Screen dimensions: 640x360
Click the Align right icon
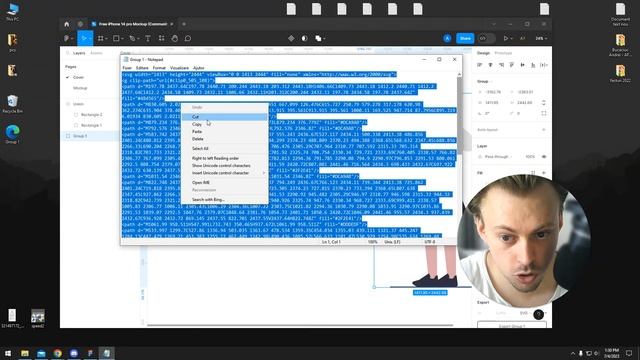(x=501, y=65)
